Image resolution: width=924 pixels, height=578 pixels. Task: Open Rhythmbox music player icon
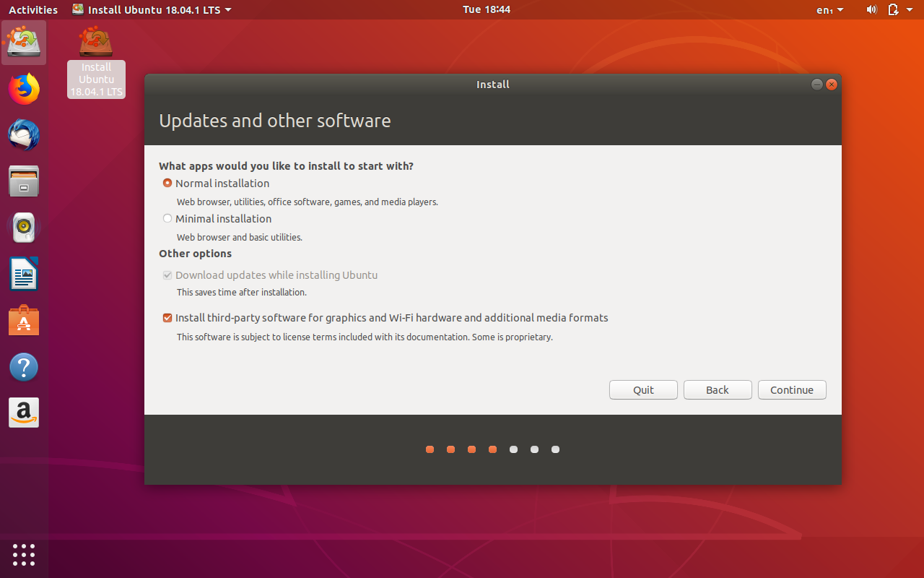(x=24, y=228)
